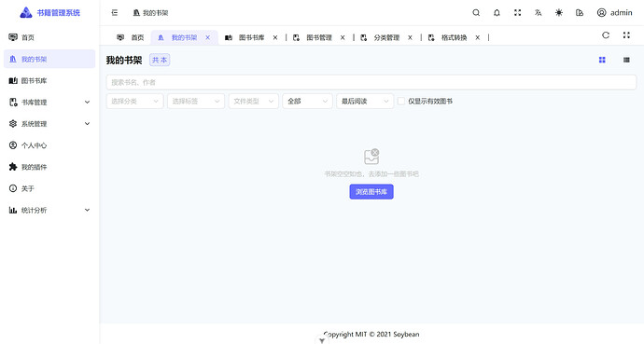The width and height of the screenshot is (644, 344).
Task: Open the language switch icon
Action: (538, 13)
